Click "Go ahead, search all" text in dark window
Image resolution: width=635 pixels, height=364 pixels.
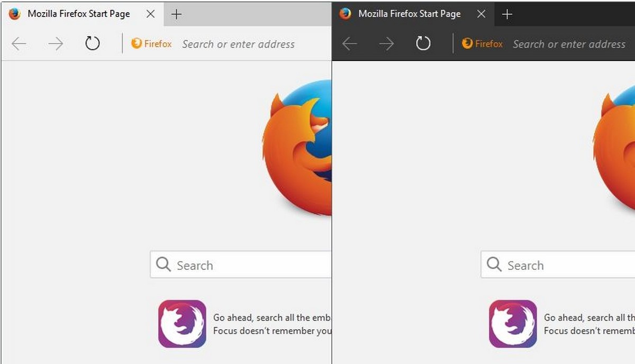584,317
